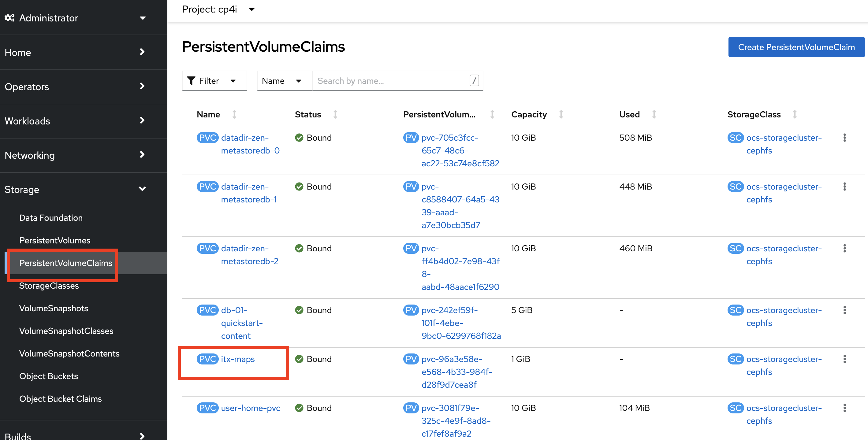Open PersistentVolumes sidebar item
Viewport: 868px width, 440px height.
pyautogui.click(x=54, y=240)
